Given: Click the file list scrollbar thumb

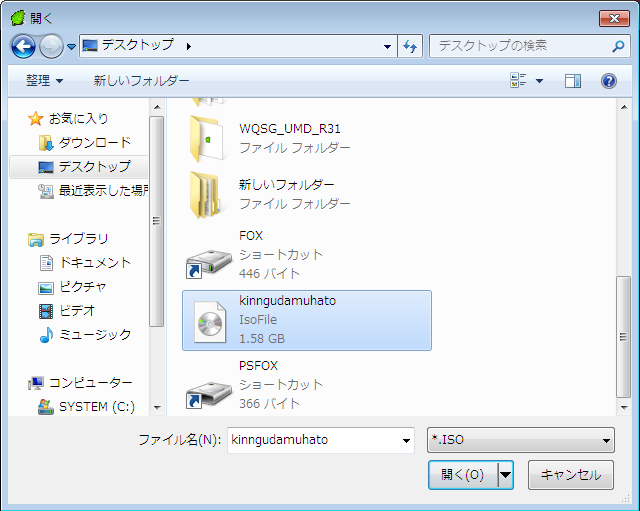Looking at the screenshot, I should [623, 337].
